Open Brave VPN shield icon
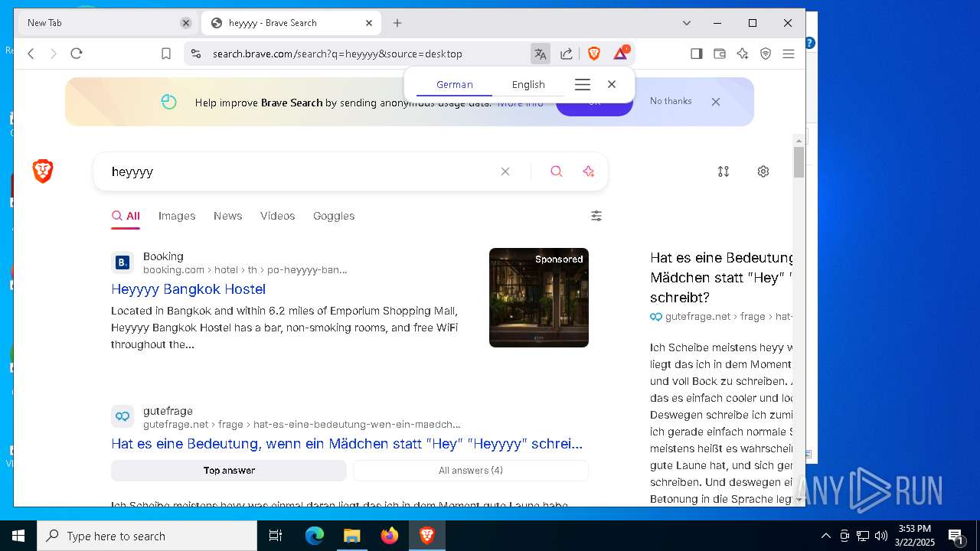Image resolution: width=980 pixels, height=551 pixels. [766, 54]
